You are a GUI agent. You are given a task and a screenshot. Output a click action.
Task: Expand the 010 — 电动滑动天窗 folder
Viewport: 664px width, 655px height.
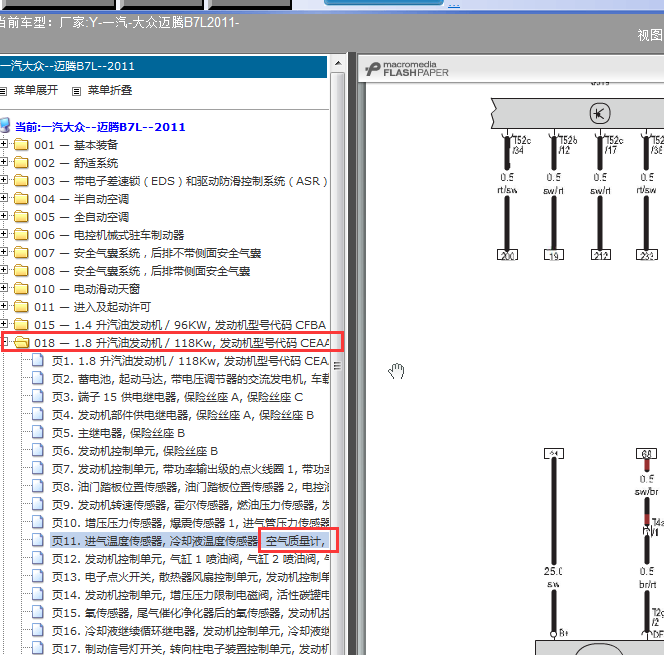tap(3, 288)
